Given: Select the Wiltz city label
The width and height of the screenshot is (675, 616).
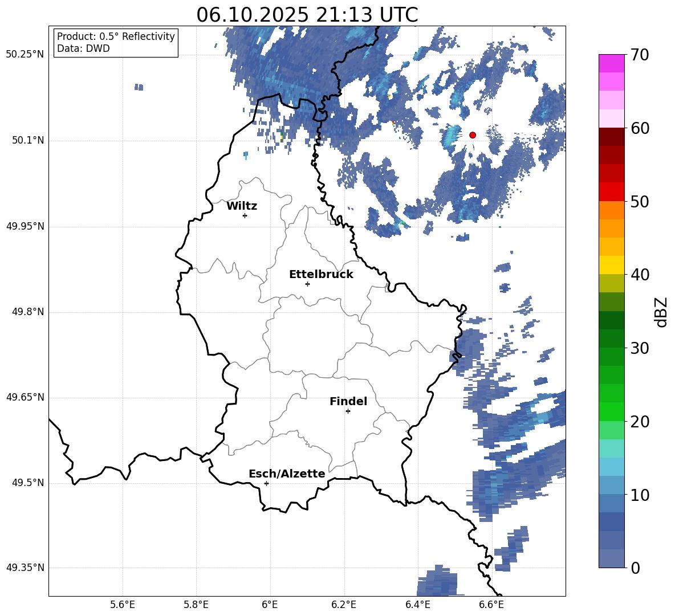Looking at the screenshot, I should tap(242, 206).
